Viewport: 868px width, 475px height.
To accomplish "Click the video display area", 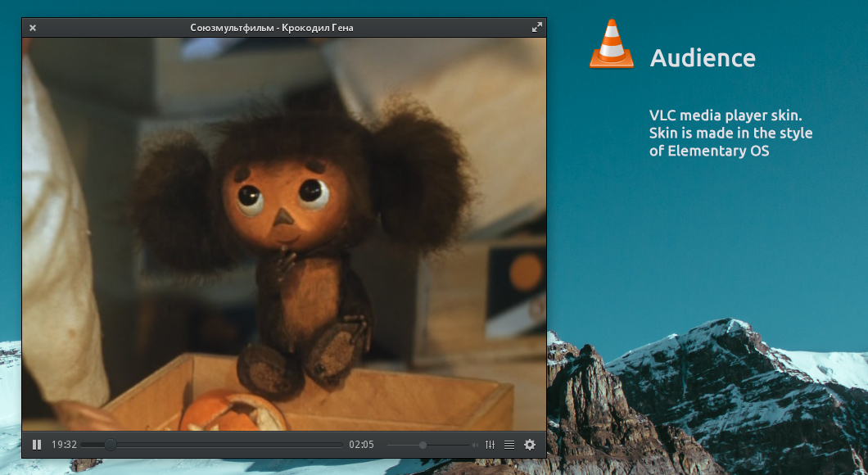I will 284,234.
